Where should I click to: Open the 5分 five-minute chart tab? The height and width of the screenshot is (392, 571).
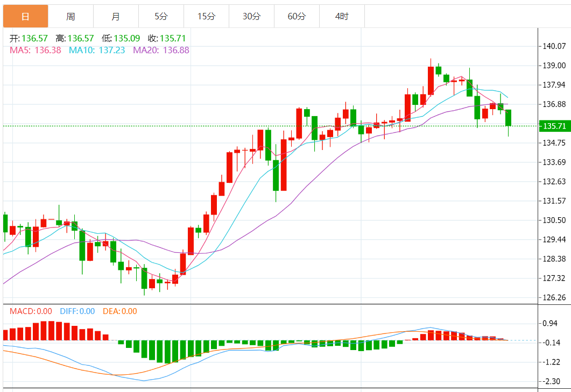click(161, 16)
